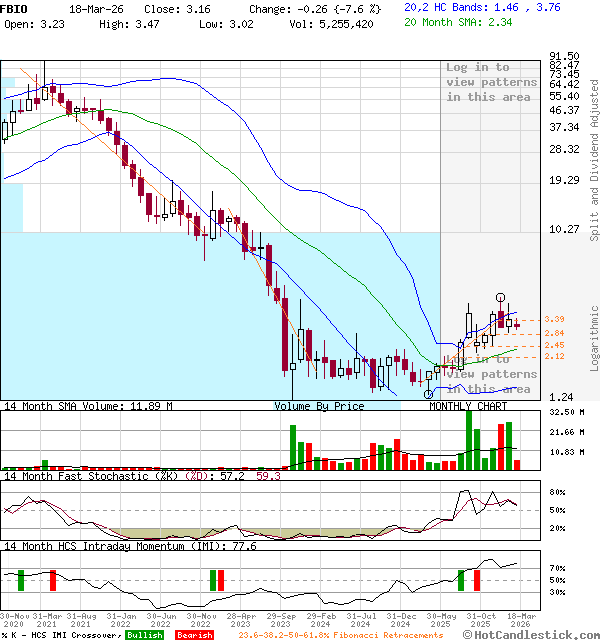Click the red circle marker above the recent candle
The width and height of the screenshot is (600, 640).
pos(500,298)
